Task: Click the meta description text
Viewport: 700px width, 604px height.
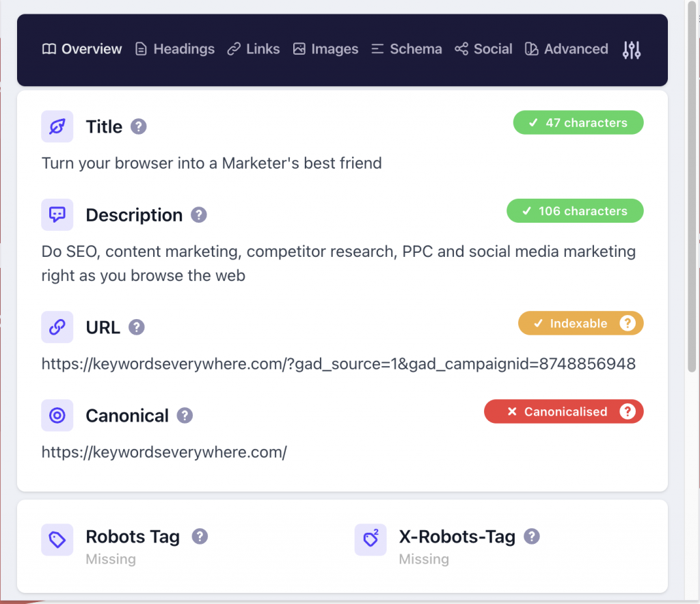Action: click(x=338, y=264)
